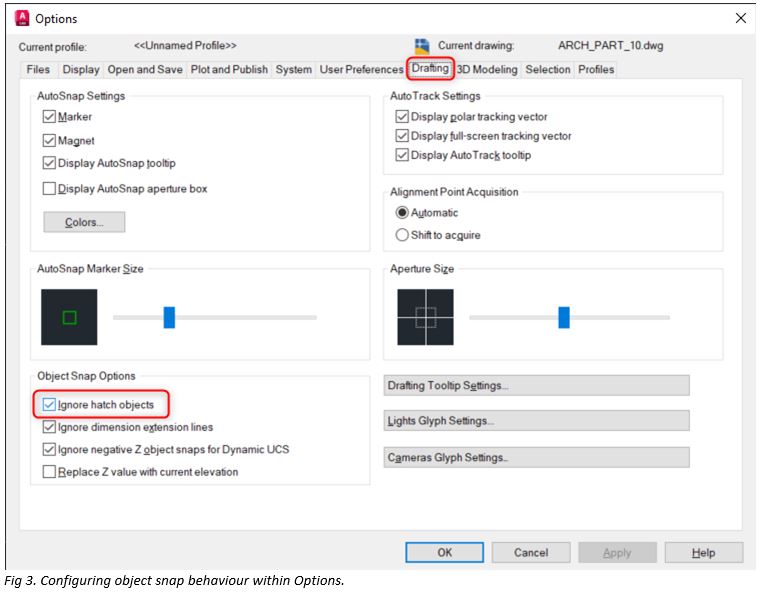Viewport: 758px width, 596px height.
Task: Uncheck Ignore hatch objects
Action: (49, 405)
